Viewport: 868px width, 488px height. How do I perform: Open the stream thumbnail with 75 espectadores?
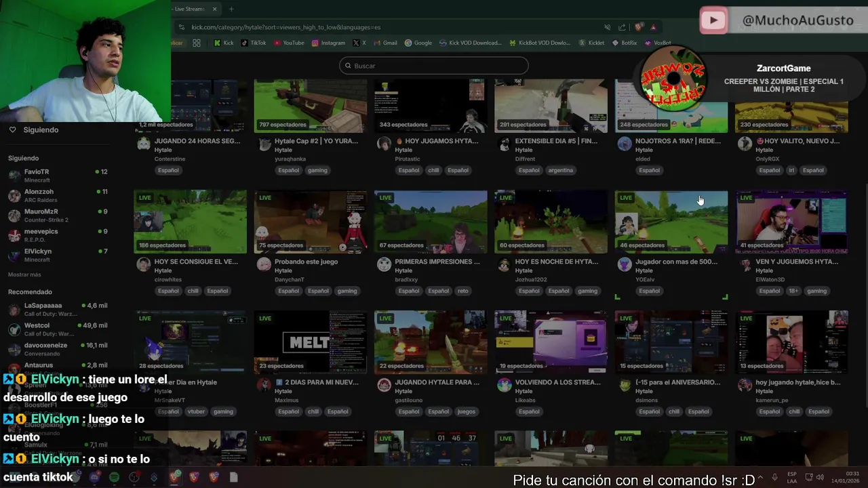coord(311,222)
